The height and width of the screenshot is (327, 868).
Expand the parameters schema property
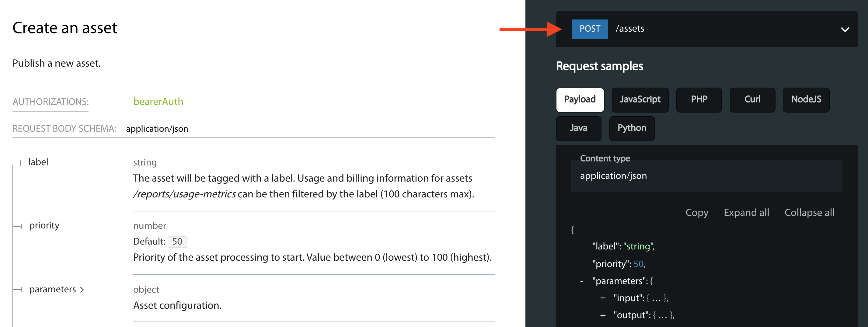tap(56, 289)
